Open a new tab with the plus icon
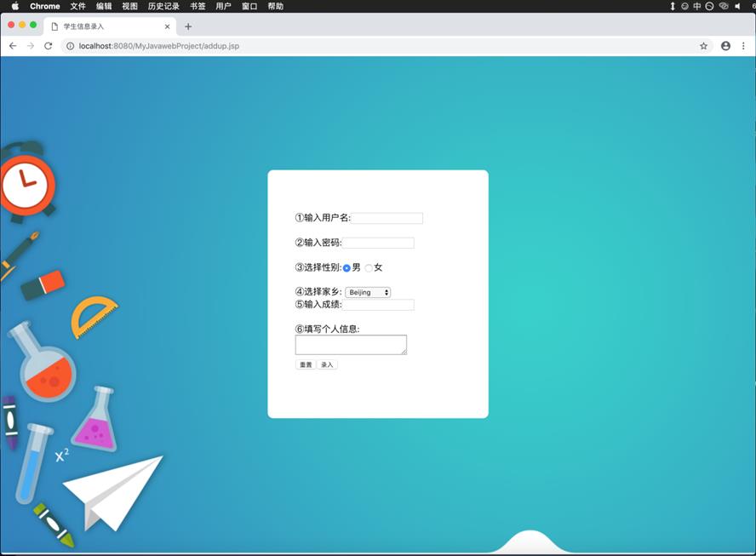The height and width of the screenshot is (556, 756). tap(188, 26)
